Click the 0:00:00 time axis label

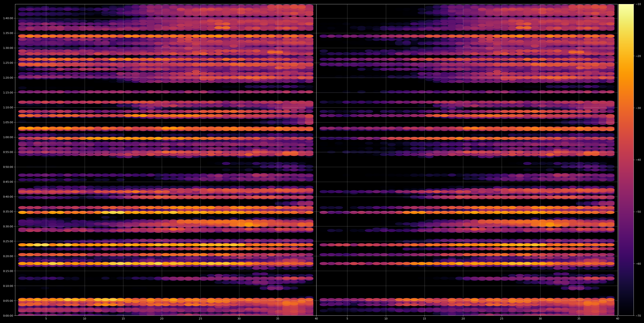click(x=8, y=315)
